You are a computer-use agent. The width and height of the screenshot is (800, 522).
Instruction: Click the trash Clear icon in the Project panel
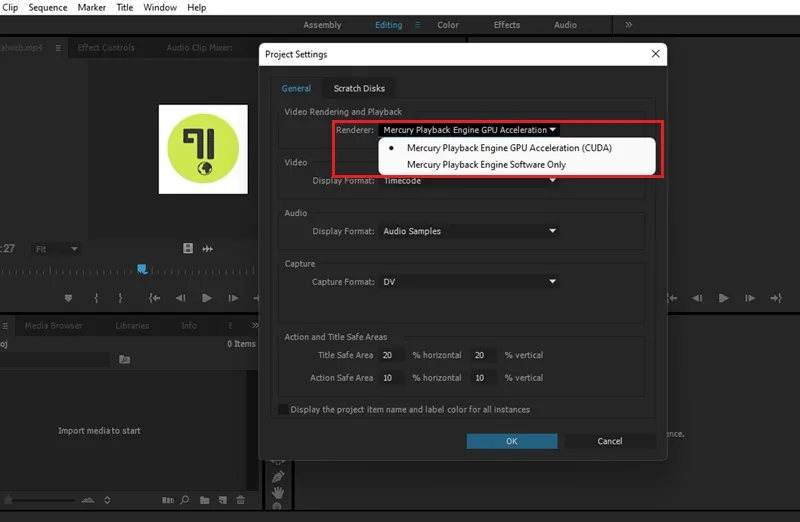coord(241,500)
